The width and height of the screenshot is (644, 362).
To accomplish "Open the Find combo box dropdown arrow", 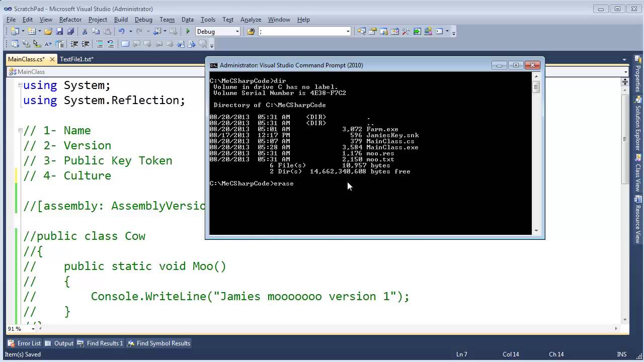I will 348,31.
